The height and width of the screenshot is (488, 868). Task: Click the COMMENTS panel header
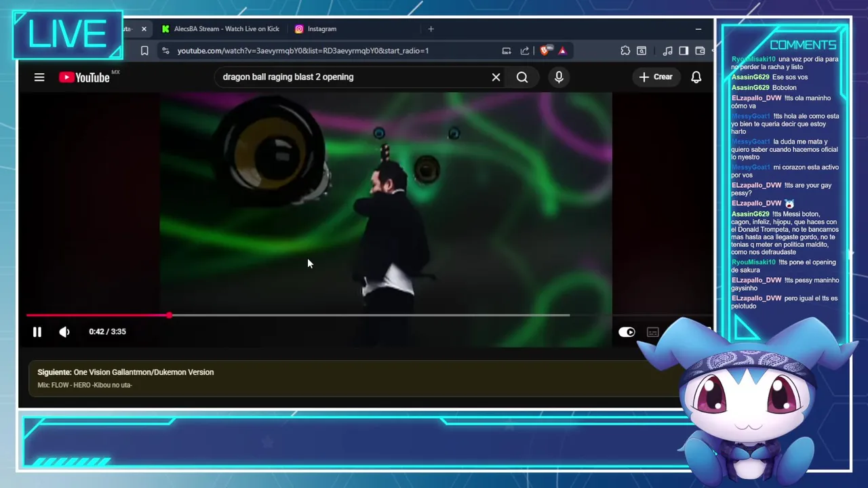[803, 45]
